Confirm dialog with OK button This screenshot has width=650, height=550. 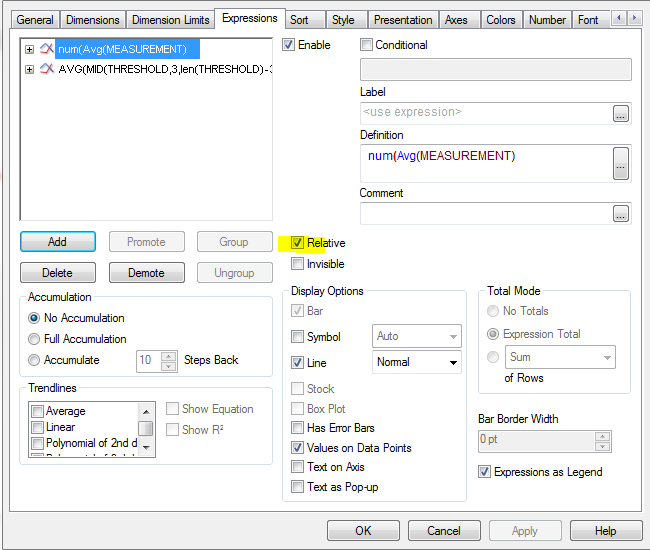(x=363, y=531)
